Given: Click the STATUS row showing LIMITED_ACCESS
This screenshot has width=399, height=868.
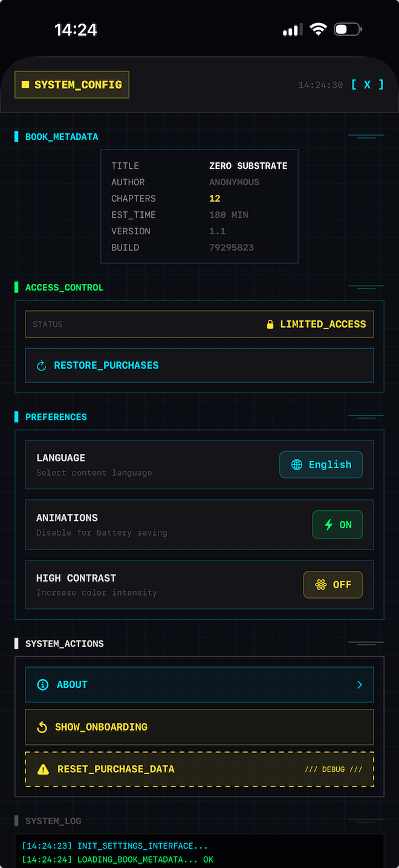Looking at the screenshot, I should pyautogui.click(x=199, y=324).
